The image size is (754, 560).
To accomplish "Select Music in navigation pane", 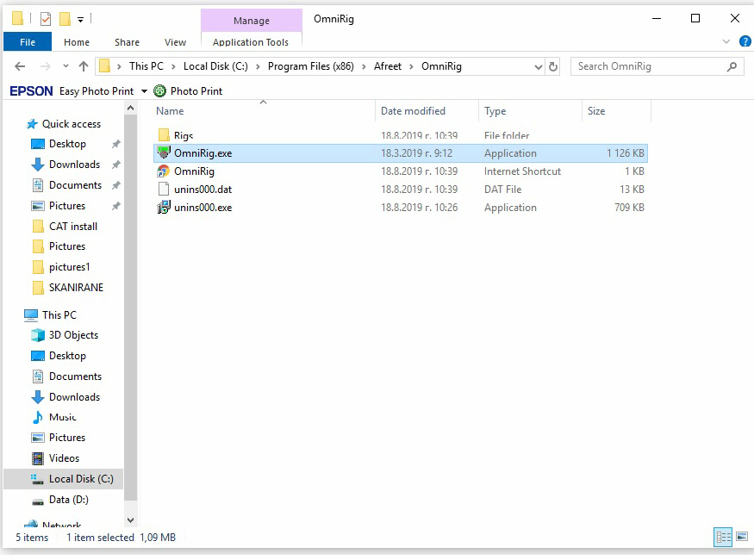I will pos(63,417).
